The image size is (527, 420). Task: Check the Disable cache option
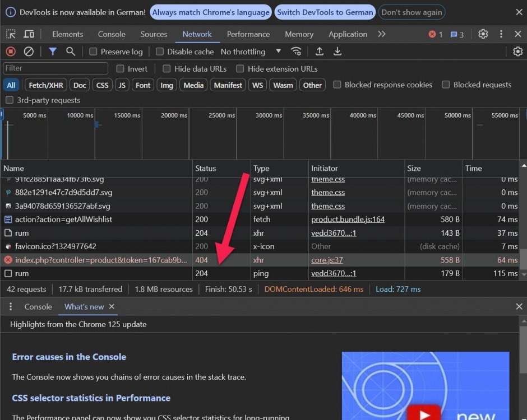[x=160, y=52]
